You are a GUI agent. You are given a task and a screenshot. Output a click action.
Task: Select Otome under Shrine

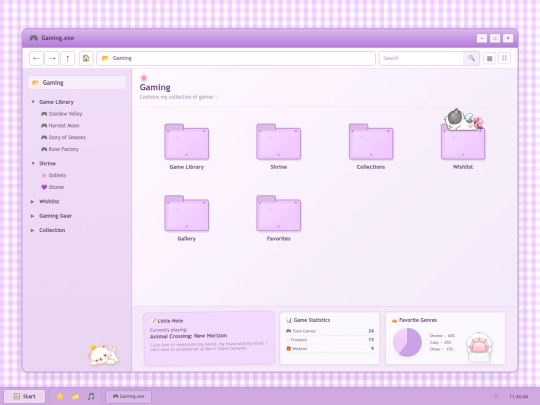click(53, 187)
